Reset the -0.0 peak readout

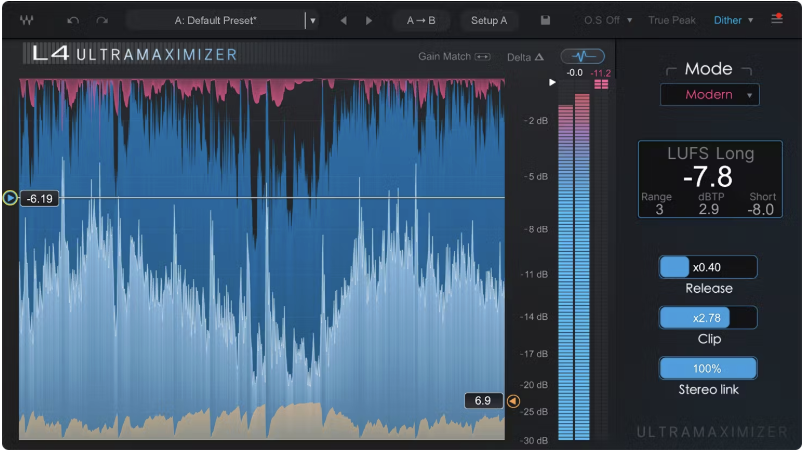pyautogui.click(x=574, y=73)
